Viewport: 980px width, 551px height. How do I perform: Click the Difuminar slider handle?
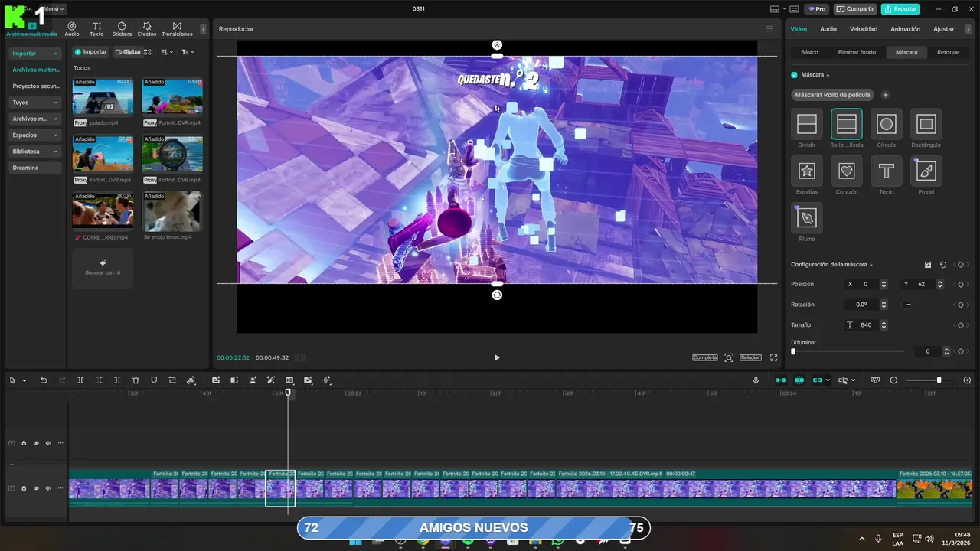pyautogui.click(x=793, y=351)
